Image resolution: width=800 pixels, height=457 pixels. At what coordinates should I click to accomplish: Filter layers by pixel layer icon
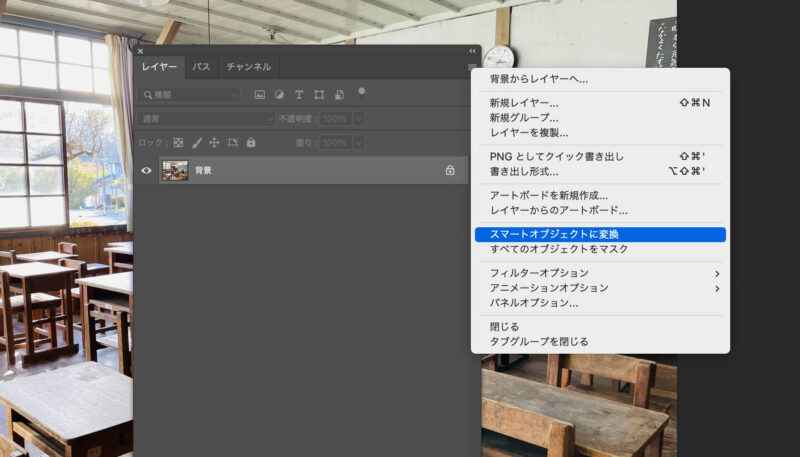[x=260, y=95]
